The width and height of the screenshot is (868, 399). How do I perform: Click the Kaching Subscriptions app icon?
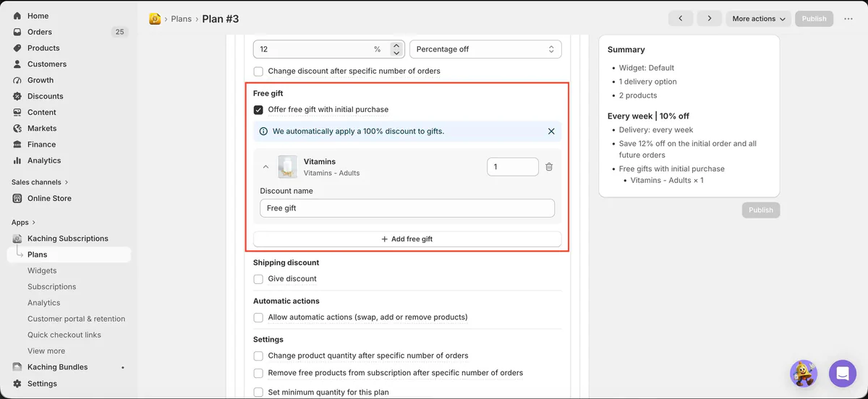click(x=17, y=239)
